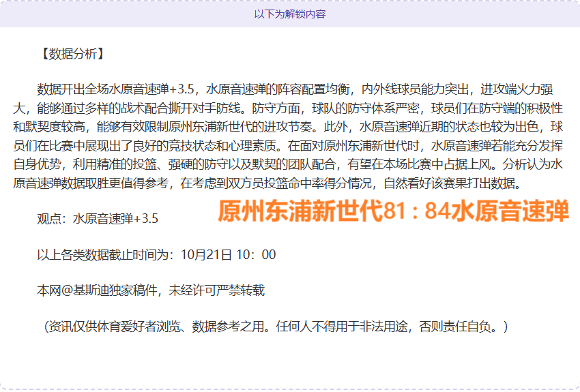Click the 【数据分析】 section heading
This screenshot has width=580, height=392.
tap(71, 55)
